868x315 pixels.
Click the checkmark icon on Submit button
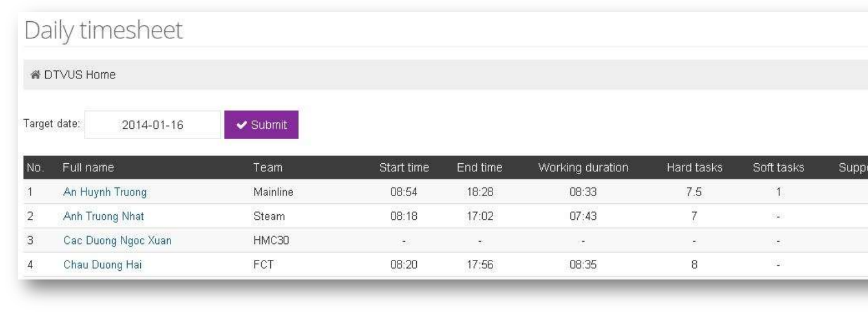tap(242, 125)
